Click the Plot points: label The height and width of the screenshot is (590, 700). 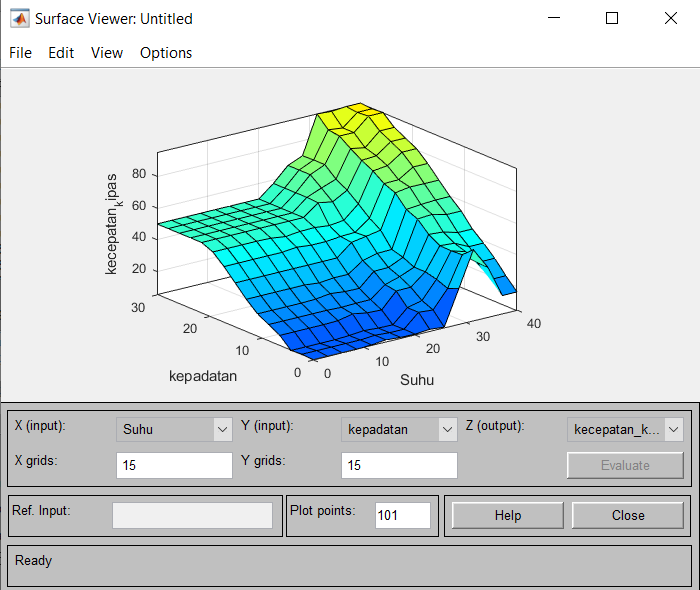point(322,510)
